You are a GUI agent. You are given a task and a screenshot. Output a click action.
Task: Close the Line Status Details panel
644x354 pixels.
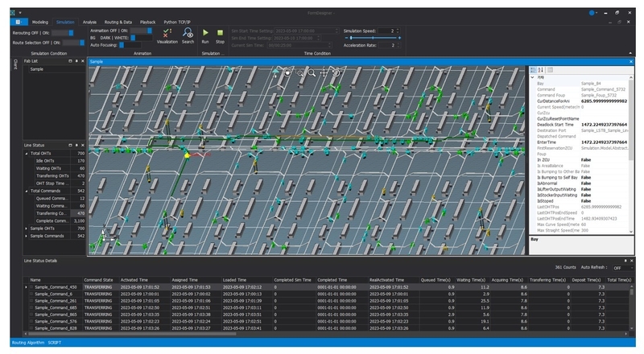tap(632, 261)
